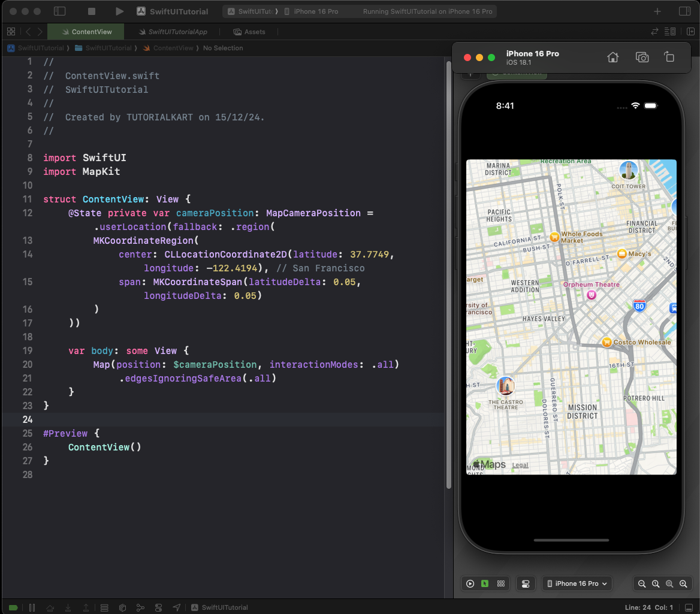Click line number 19 in the editor gutter
This screenshot has height=614, width=700.
28,350
